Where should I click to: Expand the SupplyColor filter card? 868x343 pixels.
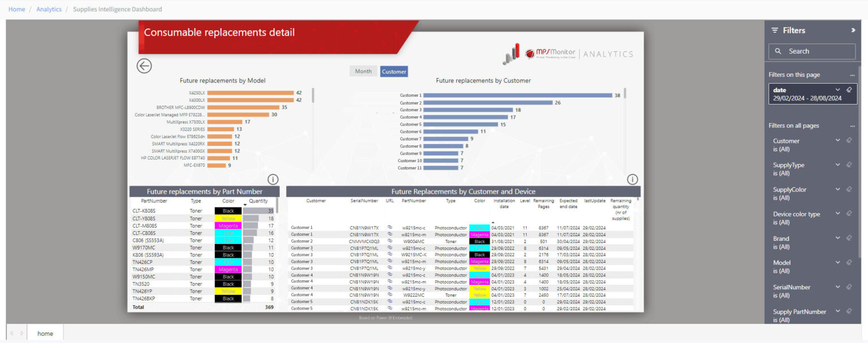click(x=837, y=189)
